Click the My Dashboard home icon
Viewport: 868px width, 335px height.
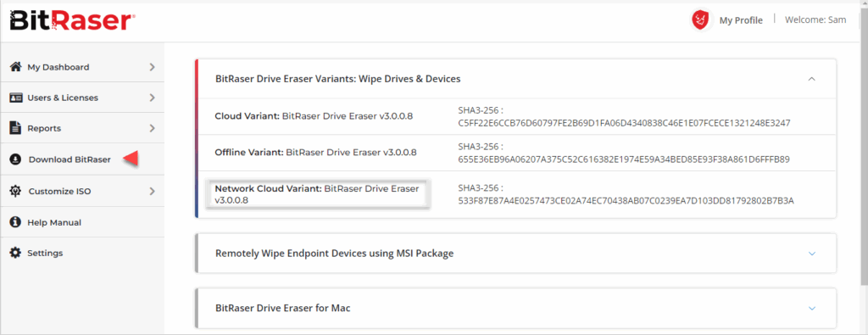tap(16, 67)
